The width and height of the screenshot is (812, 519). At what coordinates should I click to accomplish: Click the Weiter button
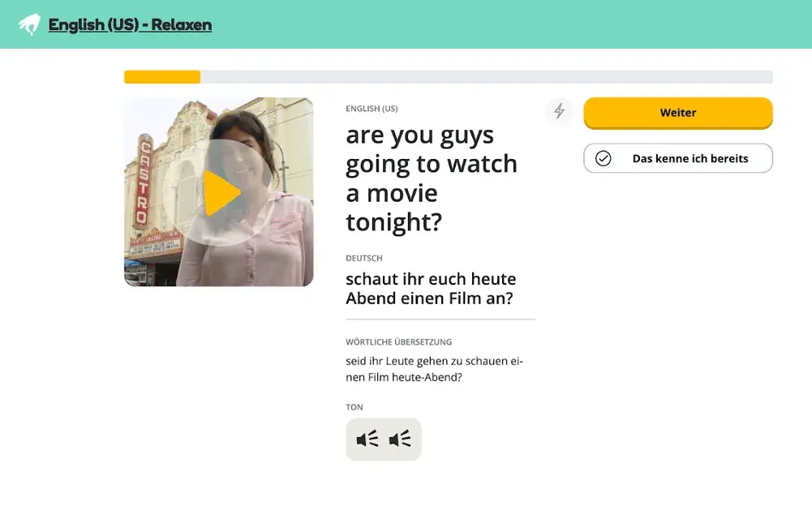point(678,113)
